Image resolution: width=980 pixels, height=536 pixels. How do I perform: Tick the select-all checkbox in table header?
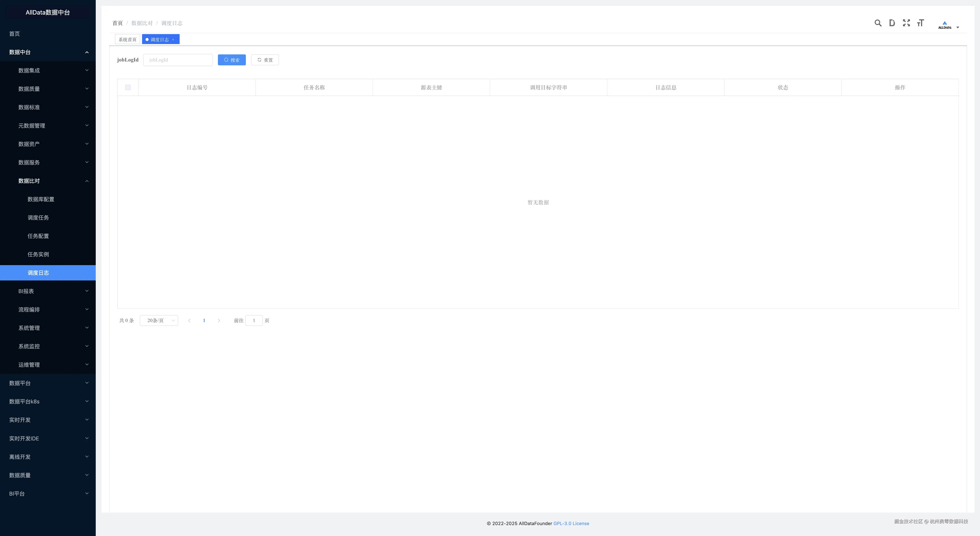click(x=128, y=88)
